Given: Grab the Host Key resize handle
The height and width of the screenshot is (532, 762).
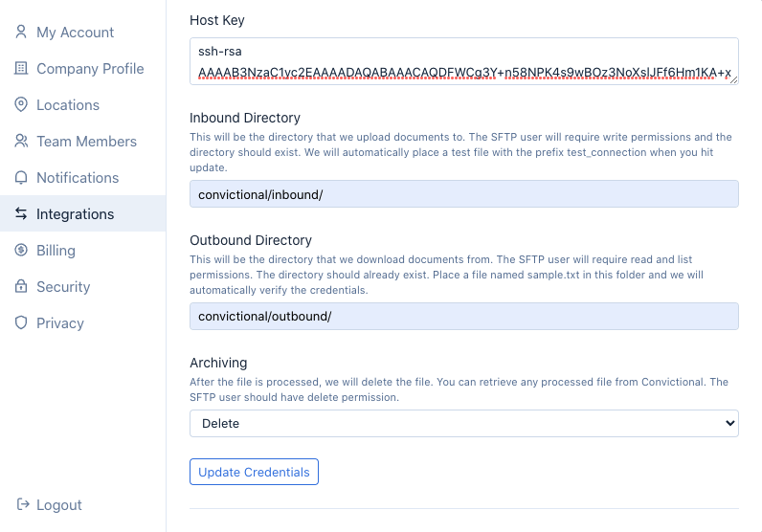Looking at the screenshot, I should coord(733,79).
